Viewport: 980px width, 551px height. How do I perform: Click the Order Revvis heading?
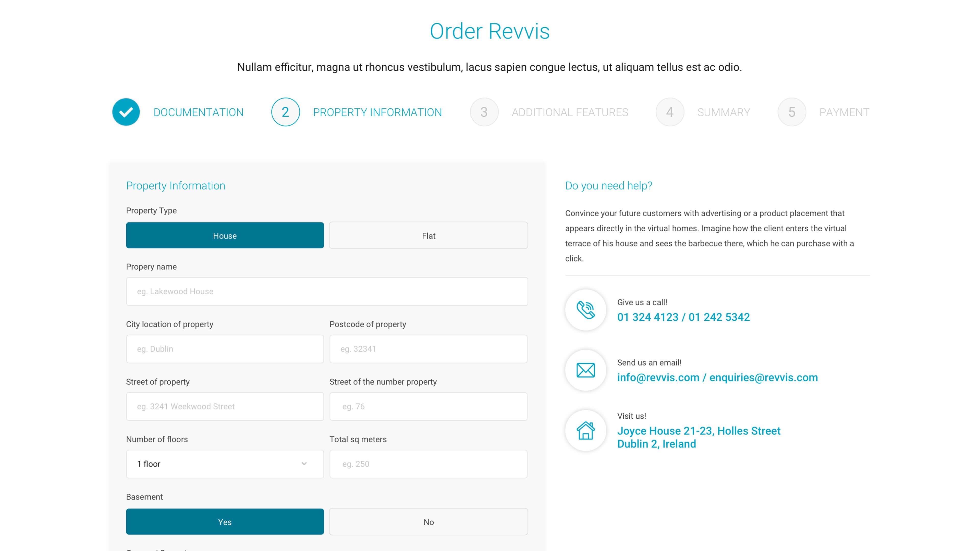[490, 31]
